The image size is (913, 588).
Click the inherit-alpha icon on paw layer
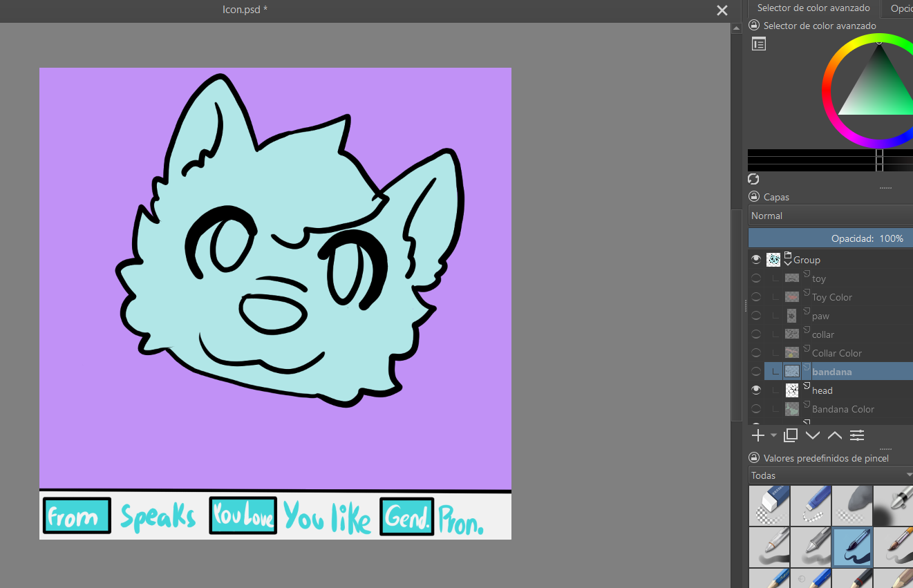[x=807, y=312]
